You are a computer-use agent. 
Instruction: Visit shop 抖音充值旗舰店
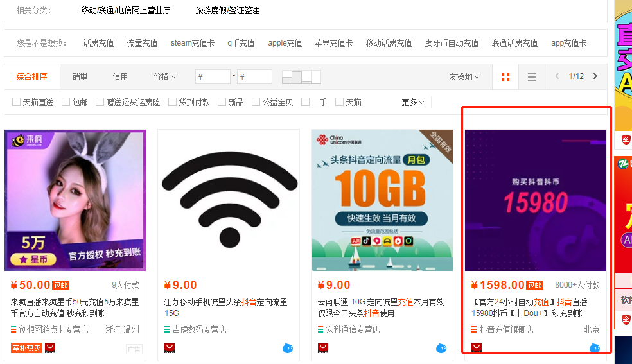[507, 329]
